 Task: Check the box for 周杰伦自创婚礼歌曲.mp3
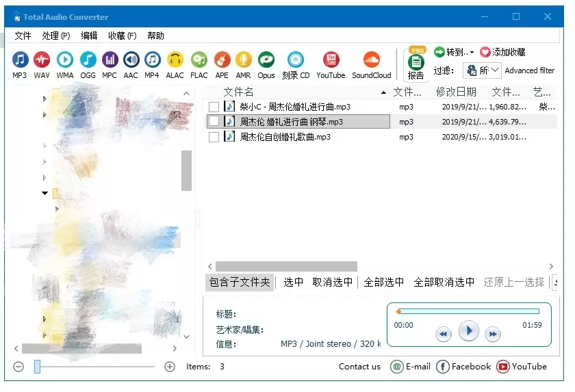pyautogui.click(x=214, y=137)
